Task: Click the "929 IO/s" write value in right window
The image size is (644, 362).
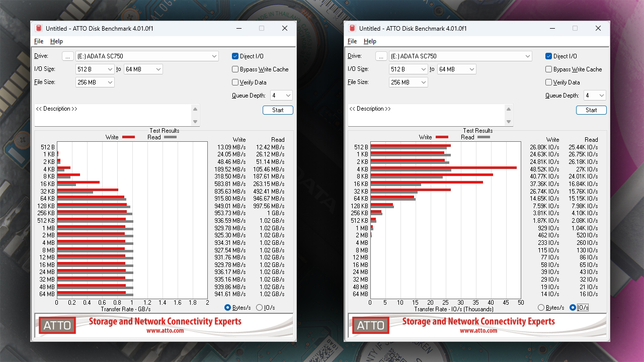Action: pos(548,228)
